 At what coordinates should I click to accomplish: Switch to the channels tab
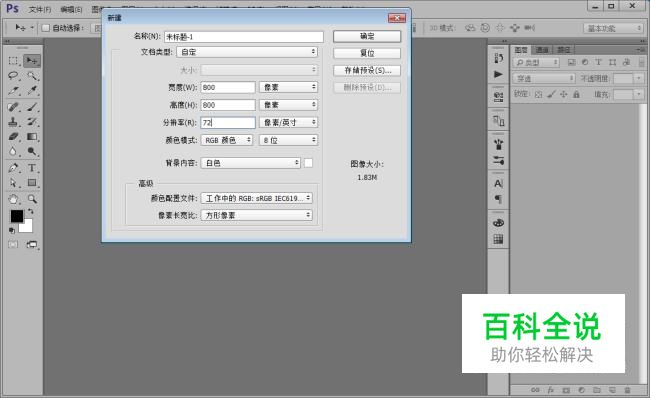point(542,50)
